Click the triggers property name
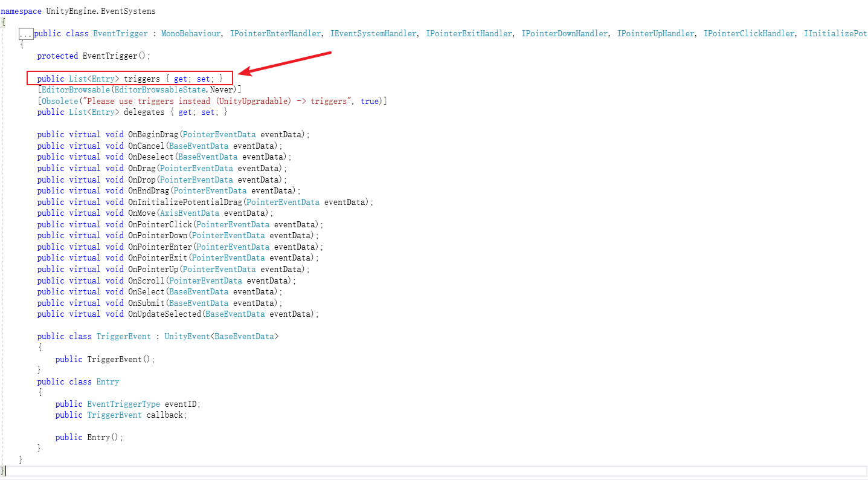 (x=142, y=79)
